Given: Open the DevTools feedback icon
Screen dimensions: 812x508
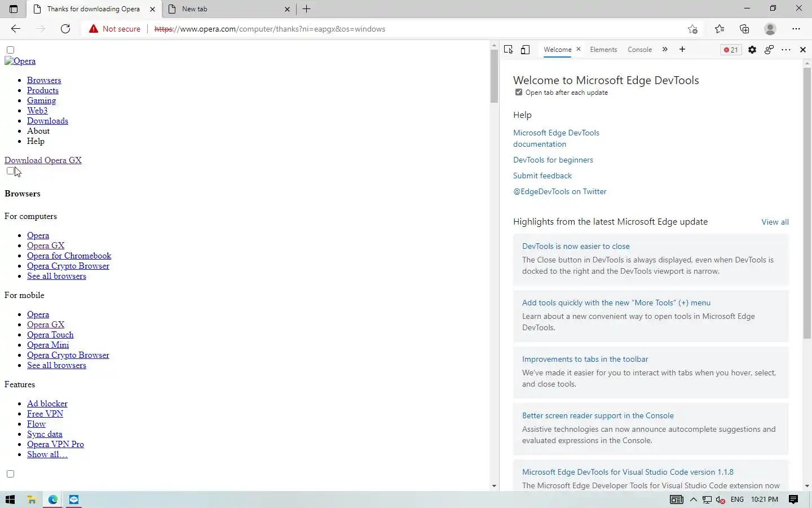Looking at the screenshot, I should (769, 50).
